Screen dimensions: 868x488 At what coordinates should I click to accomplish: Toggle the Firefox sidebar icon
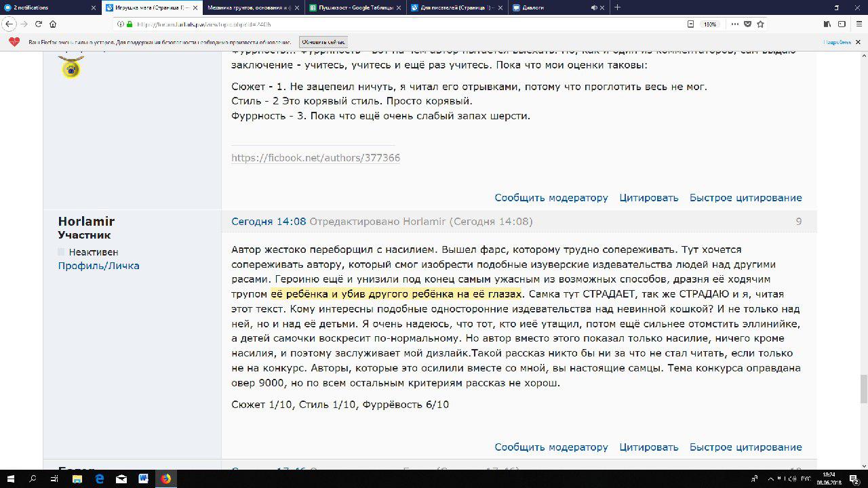click(842, 24)
